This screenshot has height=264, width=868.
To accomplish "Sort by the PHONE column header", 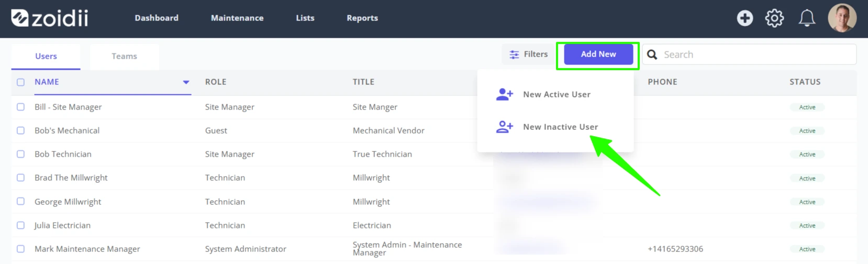I will 662,82.
